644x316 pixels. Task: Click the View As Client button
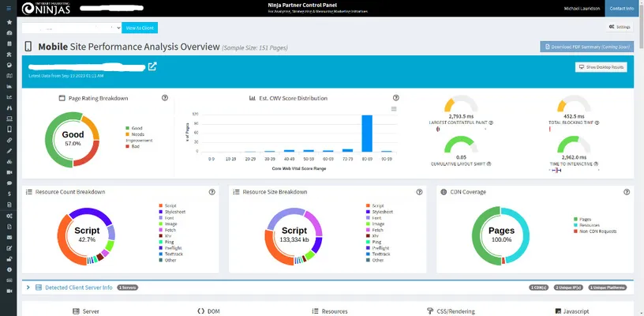tap(139, 28)
